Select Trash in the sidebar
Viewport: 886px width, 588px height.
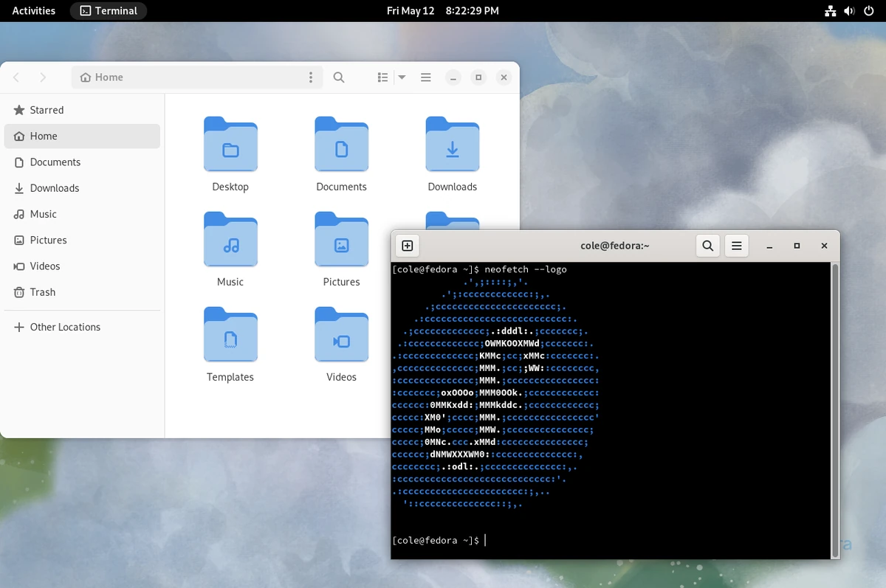click(42, 292)
